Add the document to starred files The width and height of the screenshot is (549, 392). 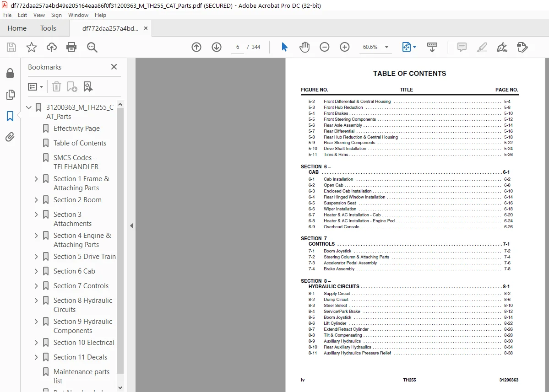point(32,47)
